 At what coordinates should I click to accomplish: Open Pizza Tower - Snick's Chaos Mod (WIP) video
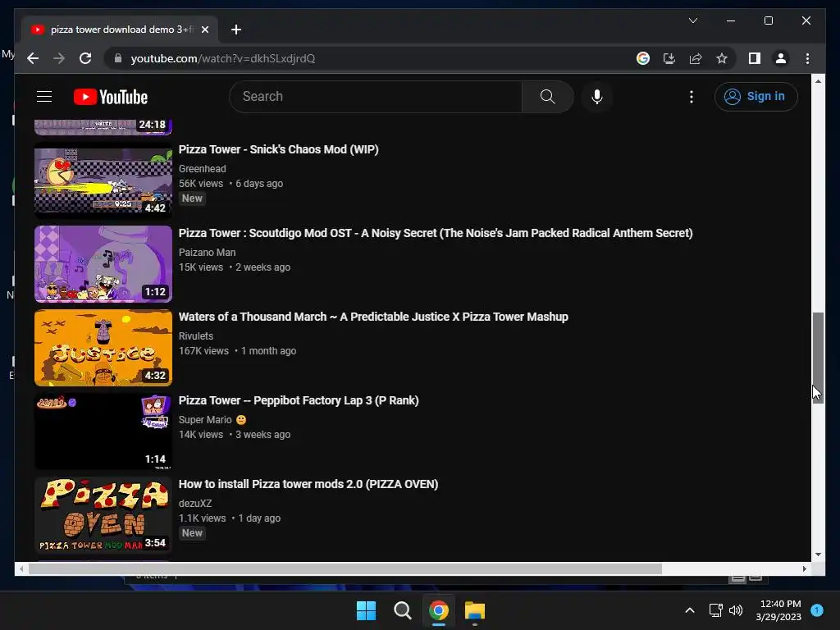279,149
